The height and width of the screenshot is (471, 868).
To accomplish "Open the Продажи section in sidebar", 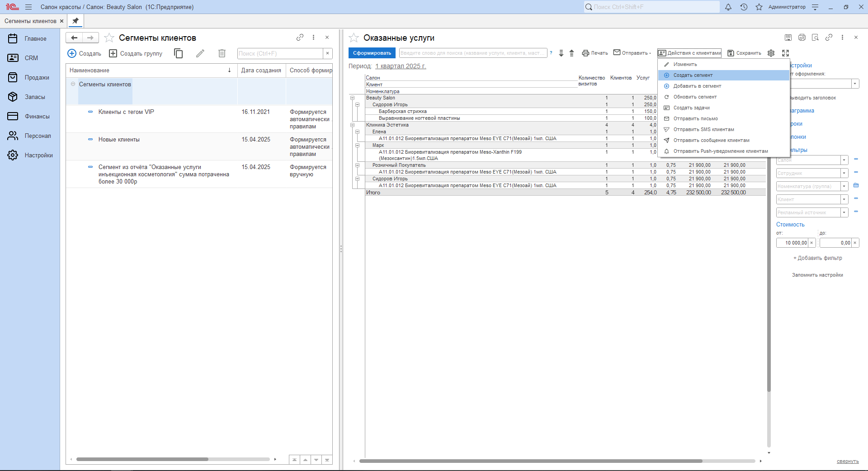I will [x=30, y=77].
